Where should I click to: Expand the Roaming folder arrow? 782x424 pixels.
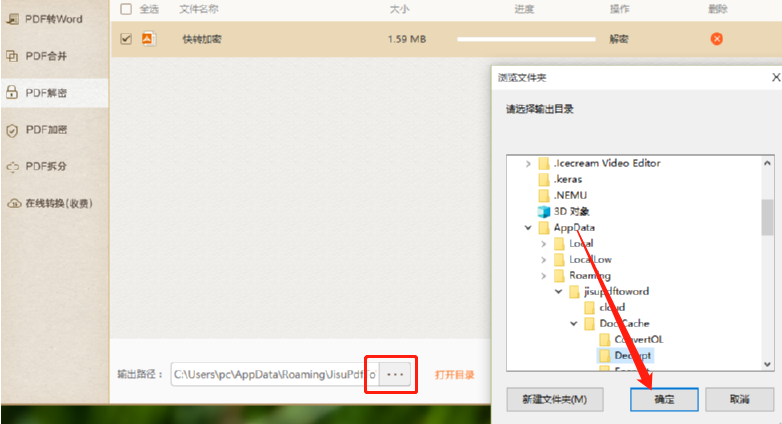pos(544,276)
